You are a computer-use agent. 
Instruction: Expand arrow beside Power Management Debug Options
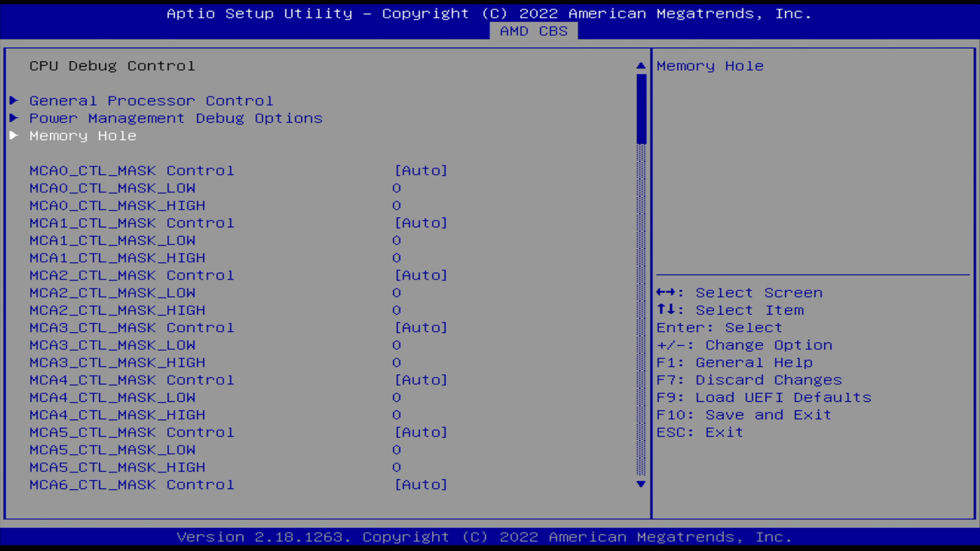click(x=14, y=118)
